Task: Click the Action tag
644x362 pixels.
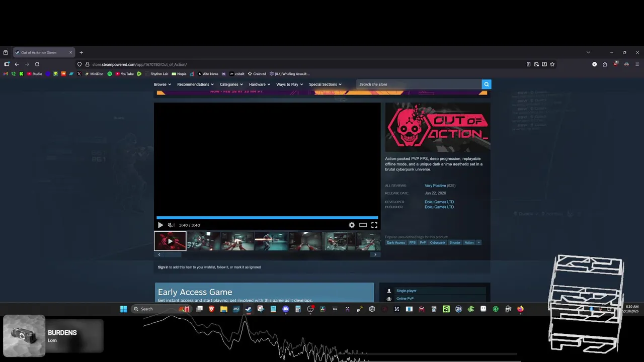Action: 469,242
